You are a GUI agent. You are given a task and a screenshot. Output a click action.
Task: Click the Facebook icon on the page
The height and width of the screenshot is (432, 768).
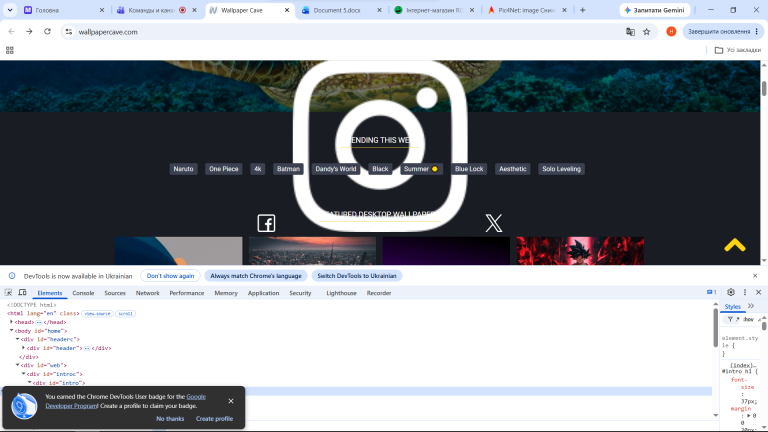(266, 223)
